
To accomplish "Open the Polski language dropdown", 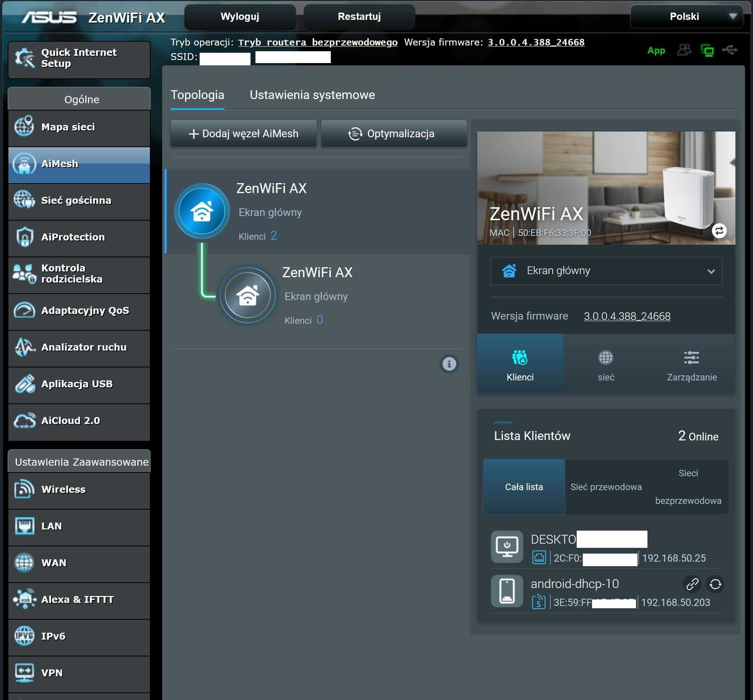I will click(687, 16).
